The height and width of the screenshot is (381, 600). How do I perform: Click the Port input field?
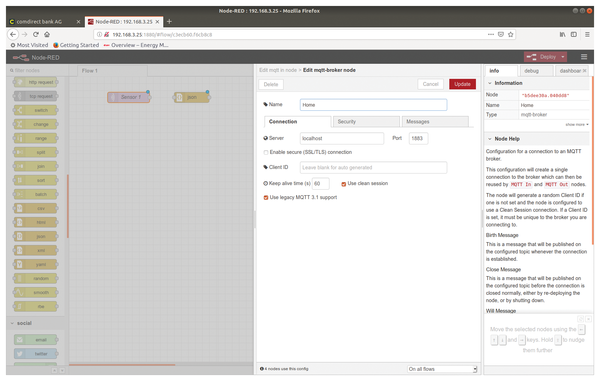coord(418,138)
